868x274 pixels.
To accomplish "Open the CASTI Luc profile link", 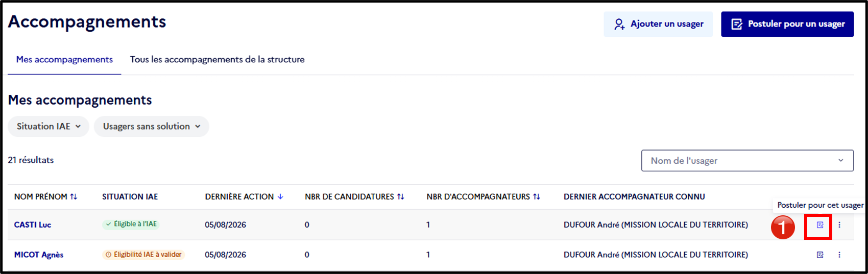I will point(33,225).
